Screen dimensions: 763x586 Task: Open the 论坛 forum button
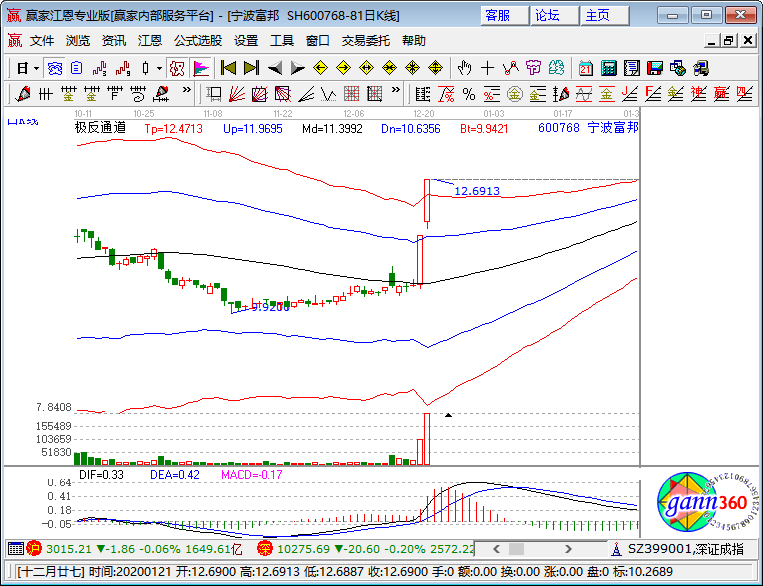coord(555,16)
